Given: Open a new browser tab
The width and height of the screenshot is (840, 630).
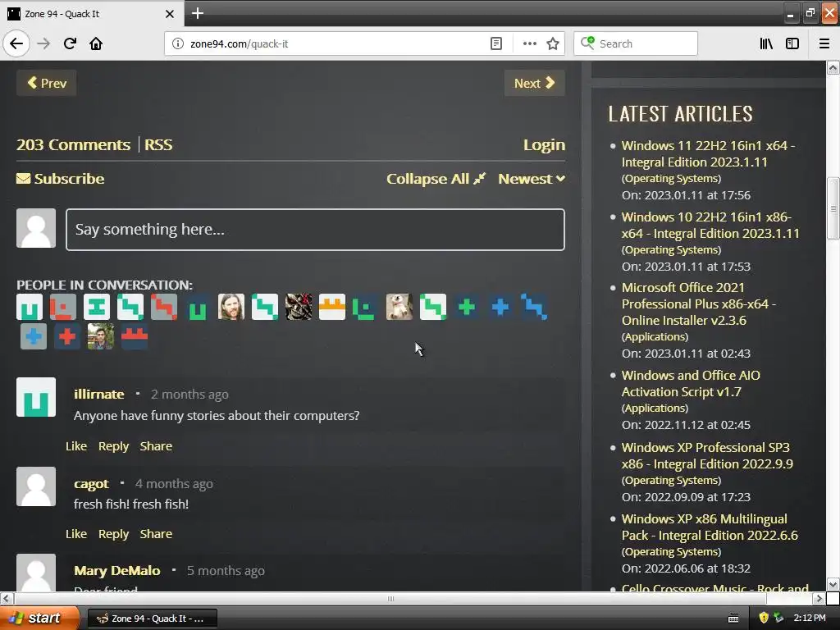Looking at the screenshot, I should (197, 13).
